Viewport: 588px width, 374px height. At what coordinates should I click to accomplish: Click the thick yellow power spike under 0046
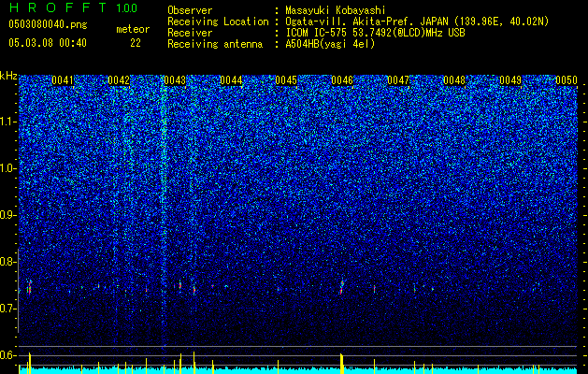(341, 363)
